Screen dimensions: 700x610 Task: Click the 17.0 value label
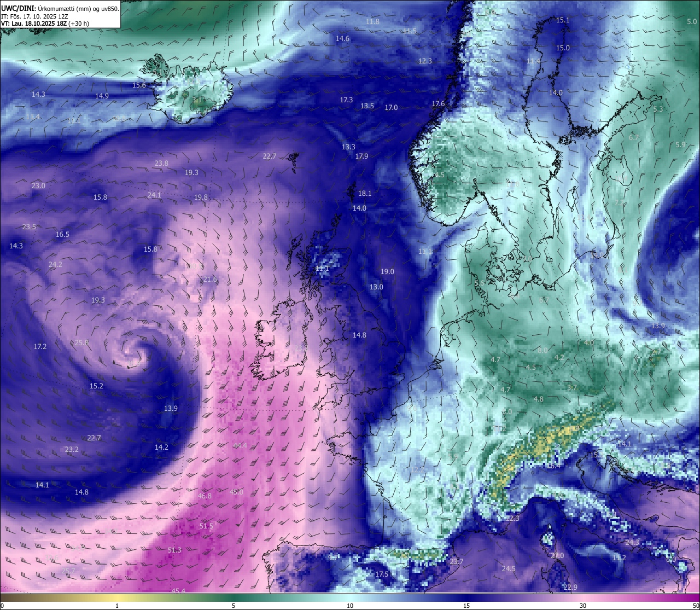pyautogui.click(x=391, y=107)
